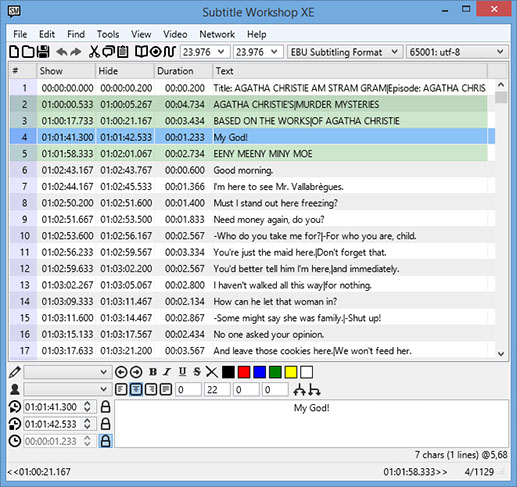Viewport: 517px width, 487px height.
Task: Click the Paste clipboard icon
Action: pyautogui.click(x=123, y=52)
